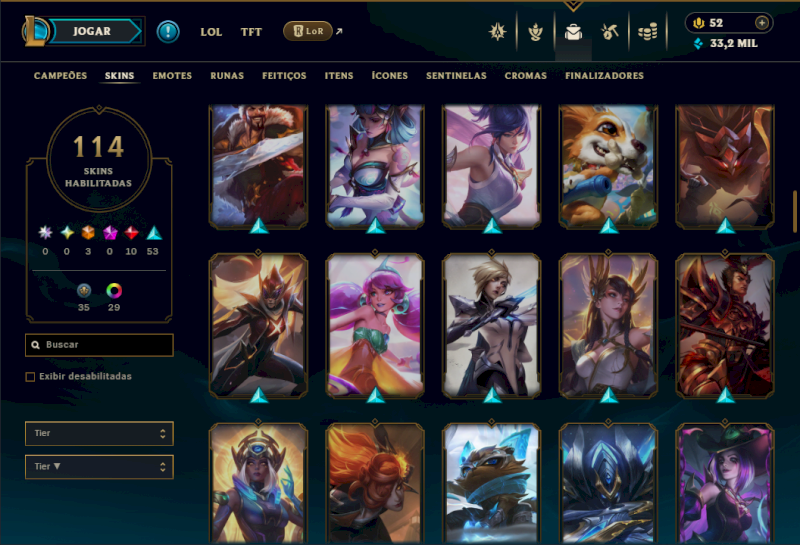Open the Legends of Runeterra LoR button

[x=308, y=31]
